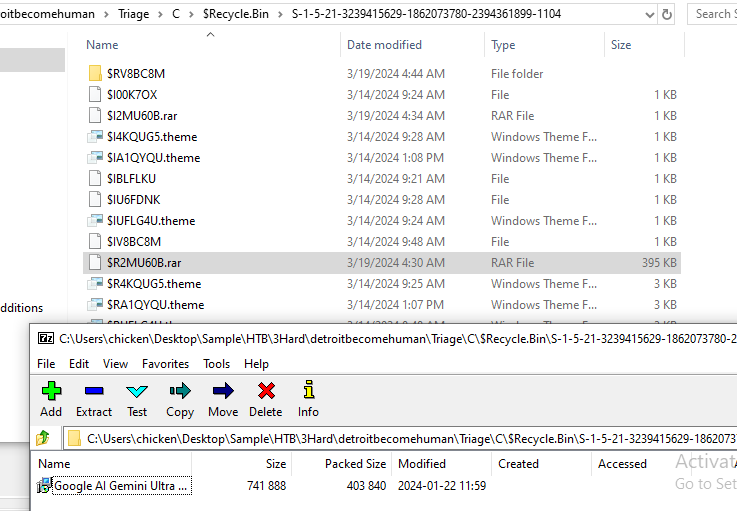Open Info in the 7-Zip toolbar
Screen dimensions: 737x511
[308, 399]
